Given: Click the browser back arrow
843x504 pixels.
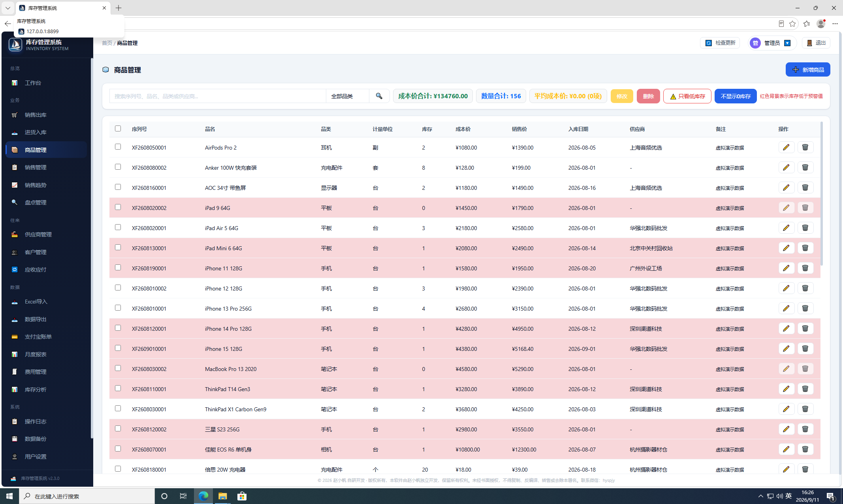Looking at the screenshot, I should (x=8, y=24).
